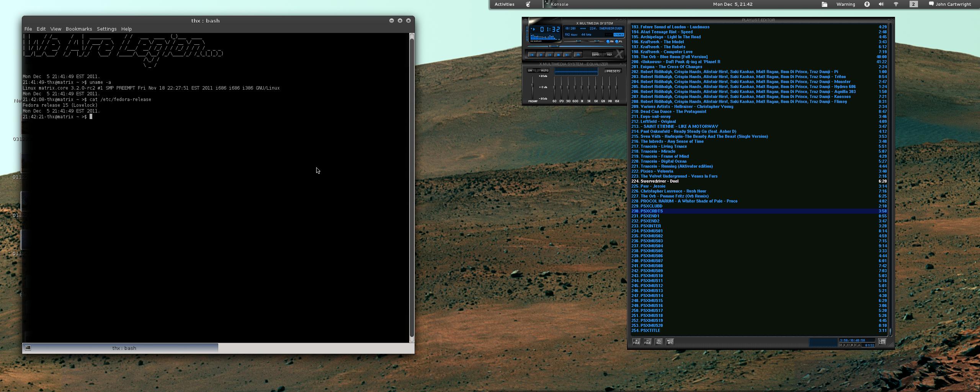980x392 pixels.
Task: Click the volume icon in the system tray
Action: click(x=880, y=4)
